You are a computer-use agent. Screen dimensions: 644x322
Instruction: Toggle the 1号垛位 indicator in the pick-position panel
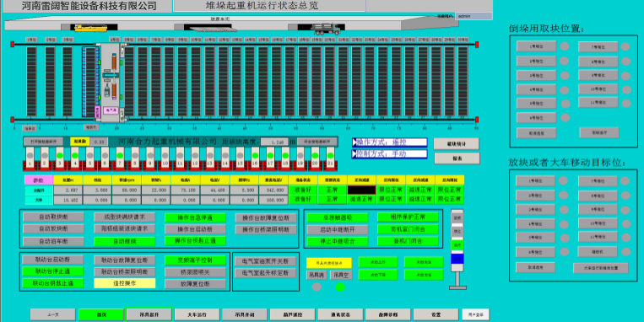[565, 46]
